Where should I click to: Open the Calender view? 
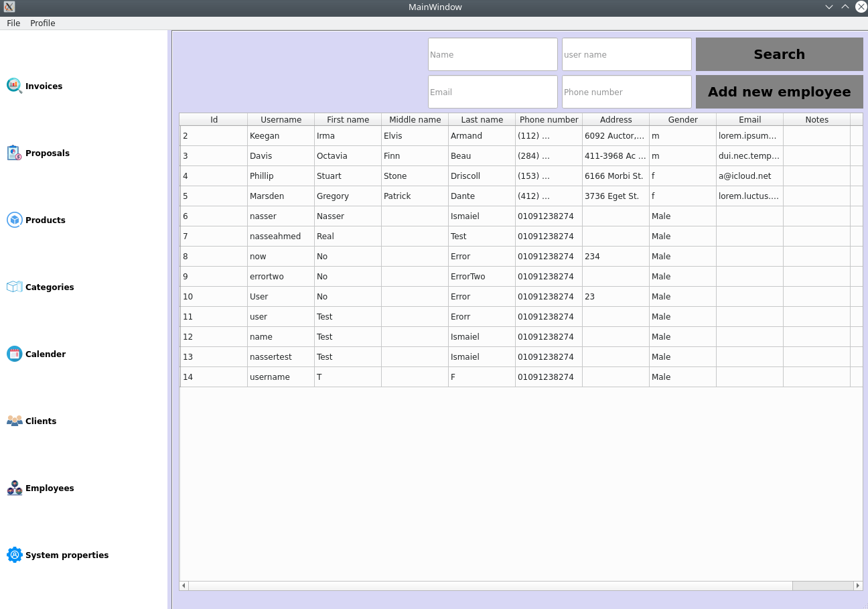(x=46, y=354)
